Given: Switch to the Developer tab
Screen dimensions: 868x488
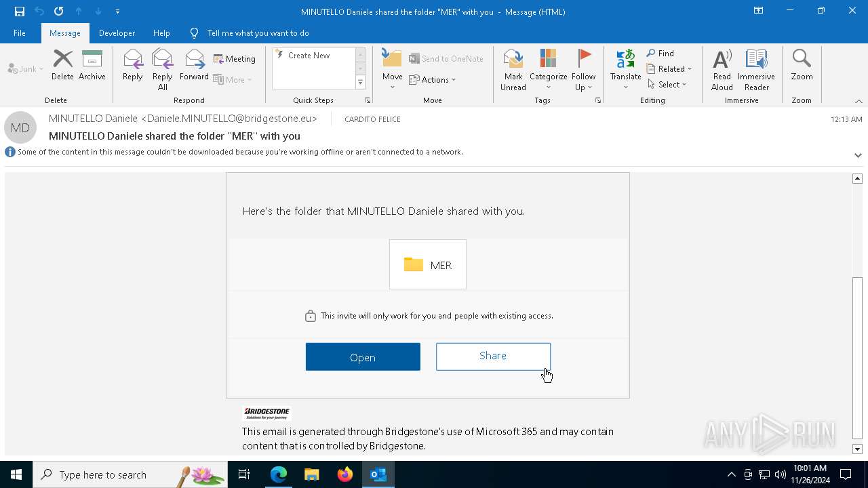Looking at the screenshot, I should [117, 33].
